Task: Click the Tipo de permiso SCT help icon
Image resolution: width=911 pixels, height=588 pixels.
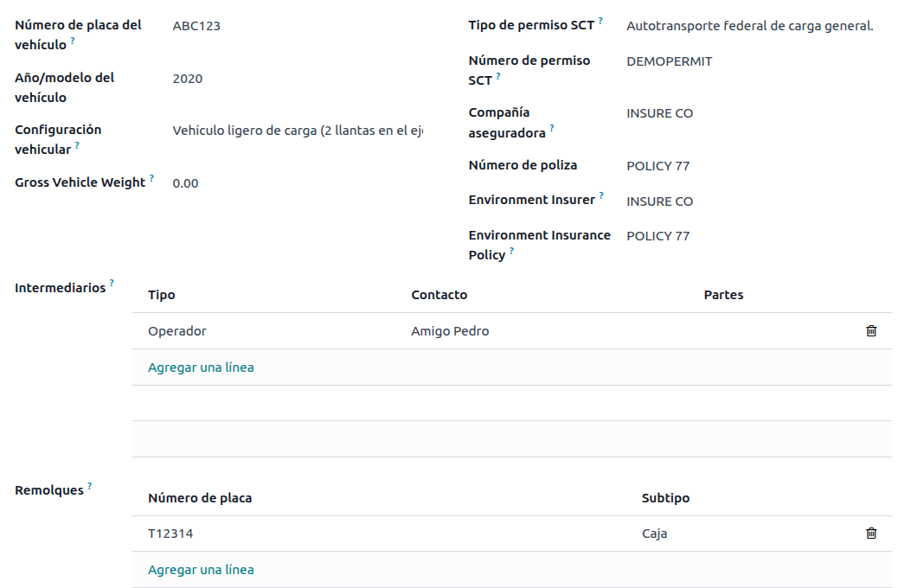Action: tap(601, 21)
